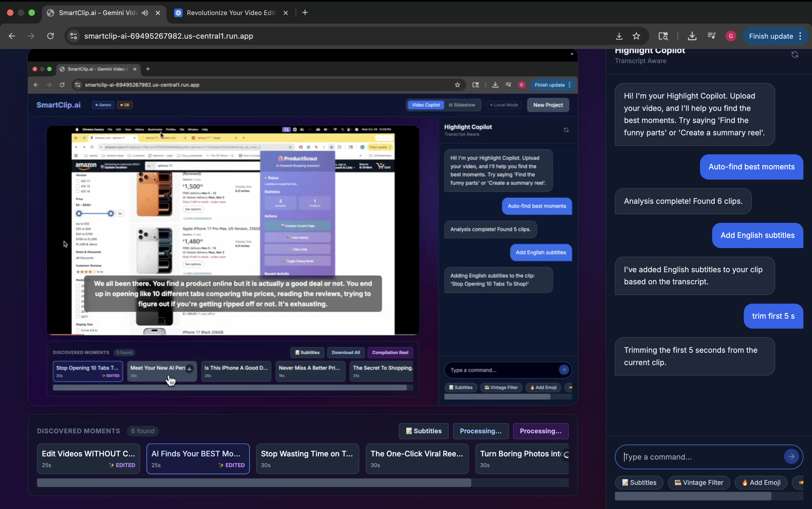
Task: Focus the Type a command input field
Action: pos(700,457)
